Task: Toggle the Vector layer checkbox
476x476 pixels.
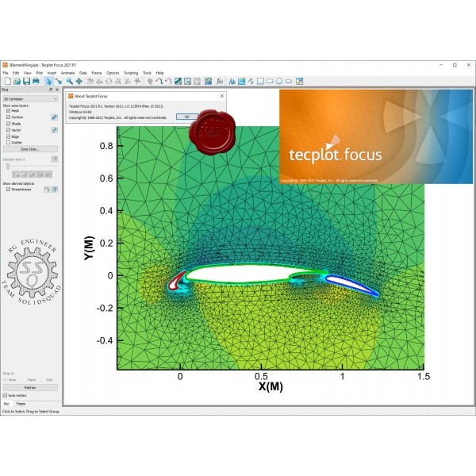Action: pyautogui.click(x=8, y=130)
